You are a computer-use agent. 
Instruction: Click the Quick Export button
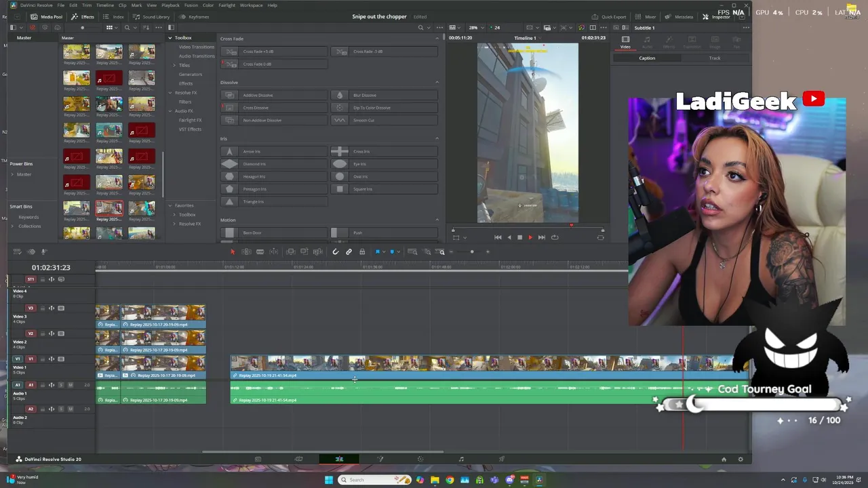pyautogui.click(x=609, y=16)
